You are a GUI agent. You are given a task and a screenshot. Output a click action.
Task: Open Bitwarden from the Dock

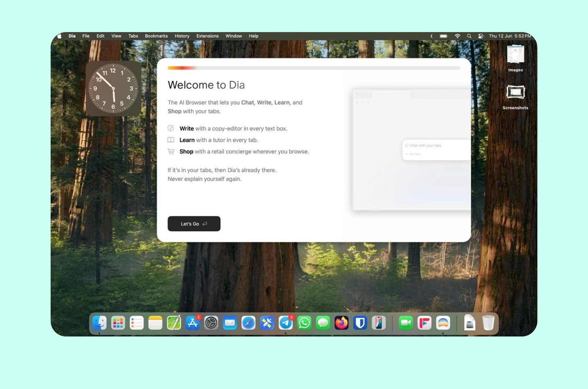coord(360,323)
